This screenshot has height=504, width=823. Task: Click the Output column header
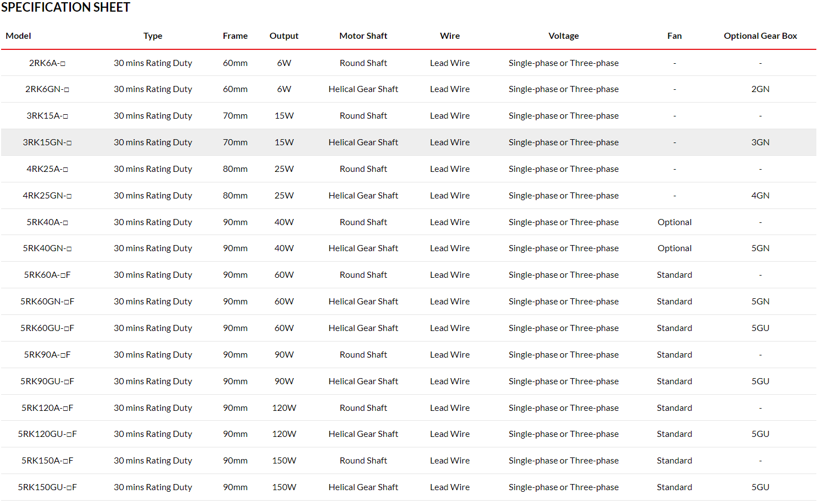284,36
